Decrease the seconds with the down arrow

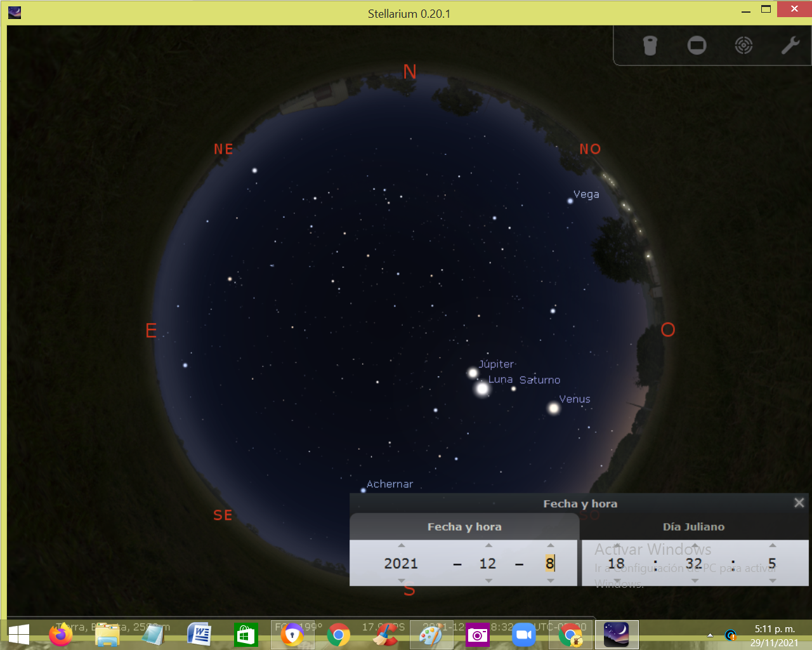(772, 581)
